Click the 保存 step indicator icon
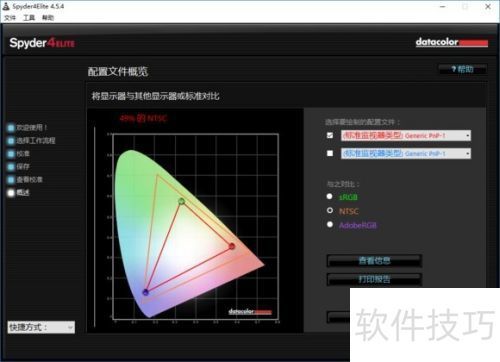 click(x=11, y=167)
